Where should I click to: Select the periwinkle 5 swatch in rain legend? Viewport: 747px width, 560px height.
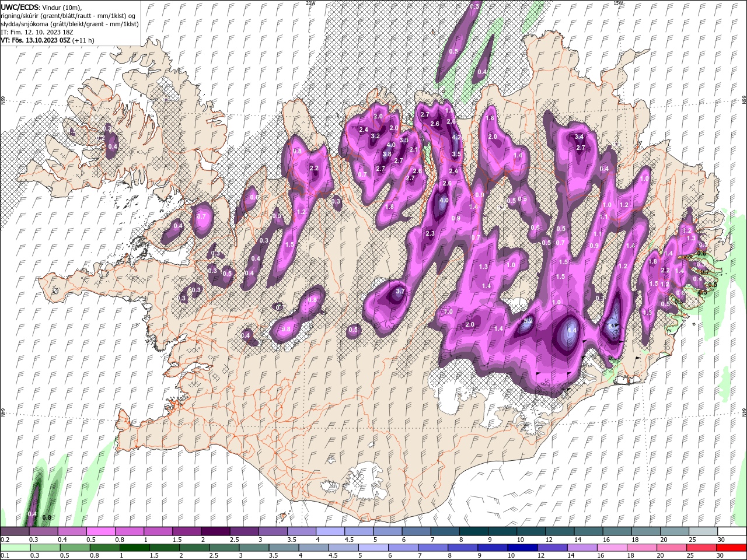click(373, 548)
